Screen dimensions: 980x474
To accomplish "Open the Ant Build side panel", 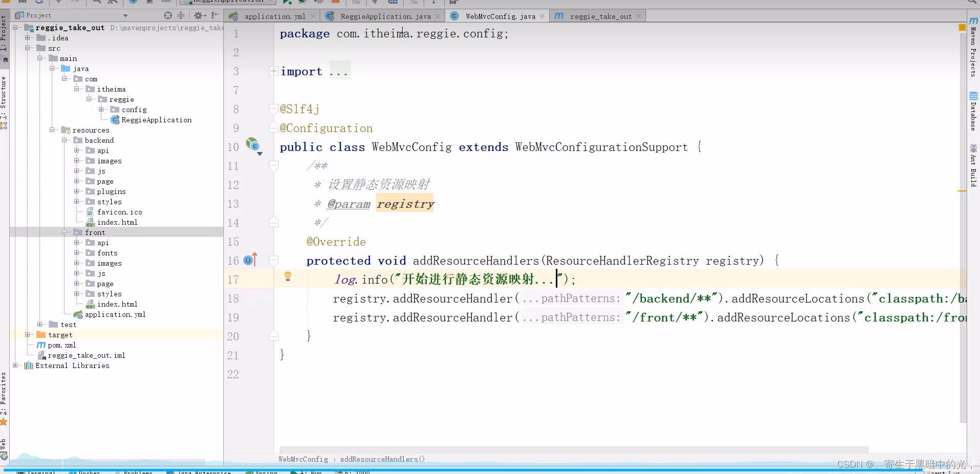I will [973, 165].
